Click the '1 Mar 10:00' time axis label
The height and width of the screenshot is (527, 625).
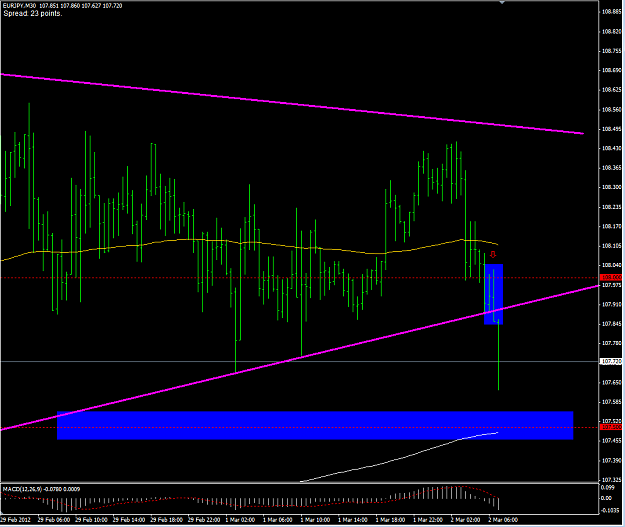[x=315, y=520]
